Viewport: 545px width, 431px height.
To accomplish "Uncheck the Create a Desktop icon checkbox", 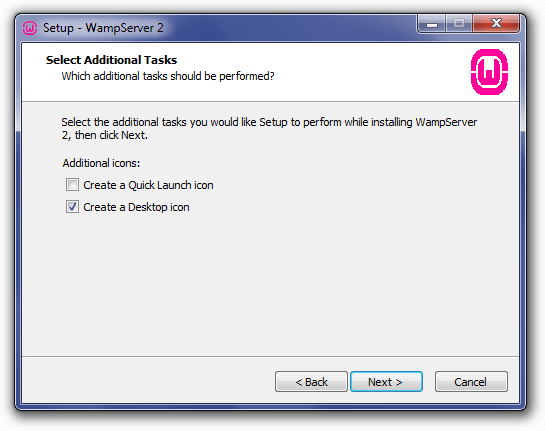I will (72, 206).
